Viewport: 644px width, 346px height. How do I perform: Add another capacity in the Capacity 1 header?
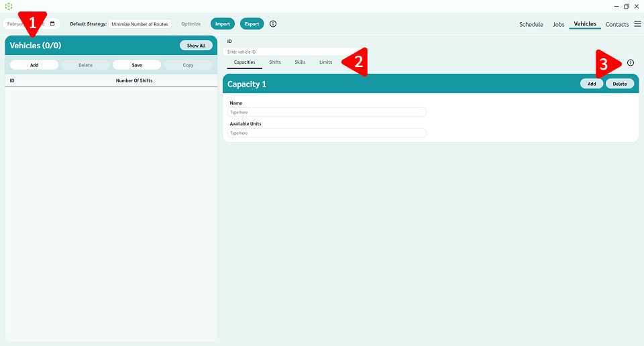tap(591, 84)
